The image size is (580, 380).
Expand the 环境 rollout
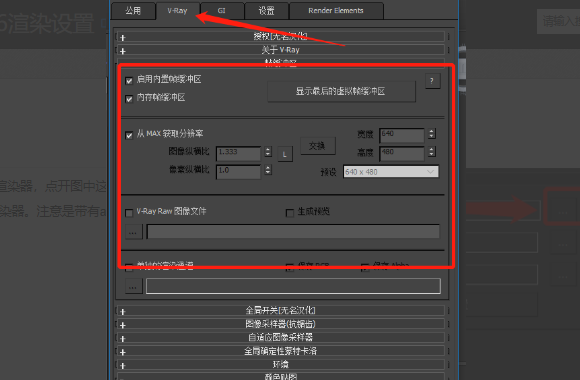(281, 364)
